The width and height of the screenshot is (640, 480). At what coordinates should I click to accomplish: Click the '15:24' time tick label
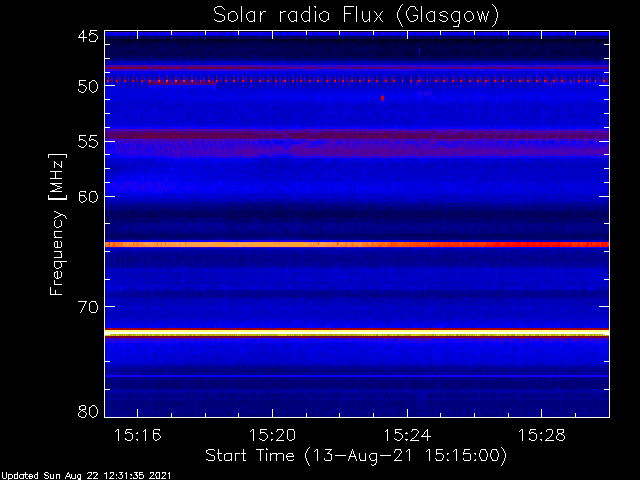(407, 436)
